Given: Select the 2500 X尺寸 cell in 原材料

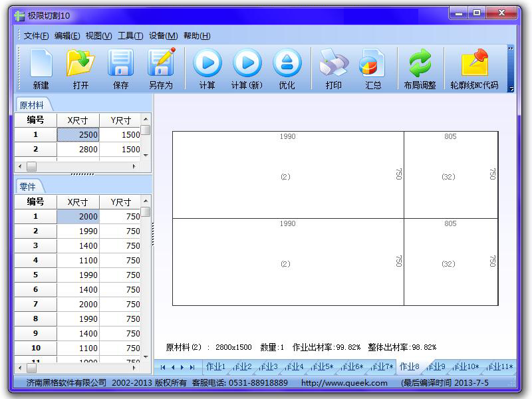Looking at the screenshot, I should tap(78, 135).
